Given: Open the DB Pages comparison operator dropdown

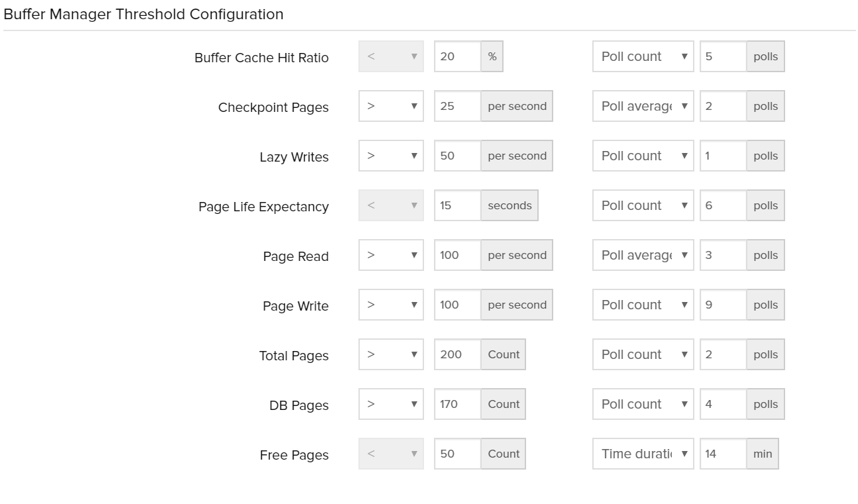Looking at the screenshot, I should coord(391,404).
